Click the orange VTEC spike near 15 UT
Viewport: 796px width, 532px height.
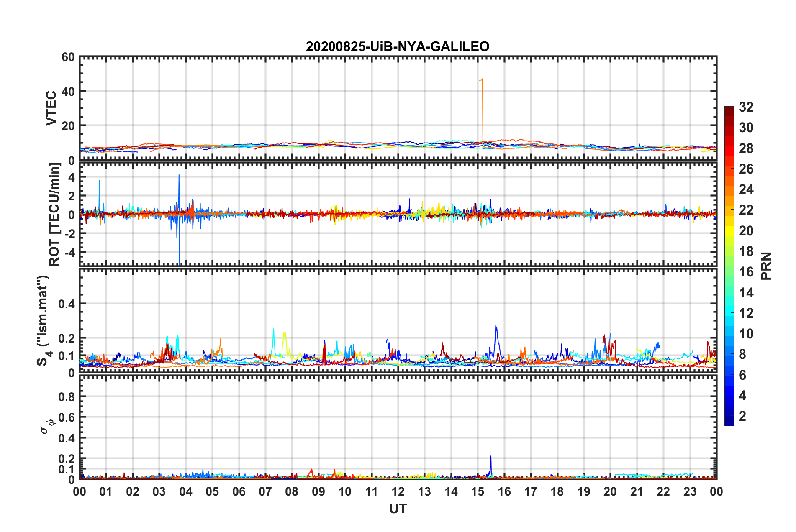point(483,110)
